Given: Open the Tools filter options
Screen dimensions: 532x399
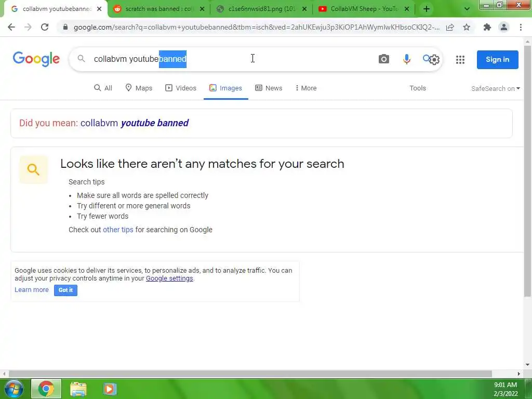Looking at the screenshot, I should pyautogui.click(x=417, y=88).
